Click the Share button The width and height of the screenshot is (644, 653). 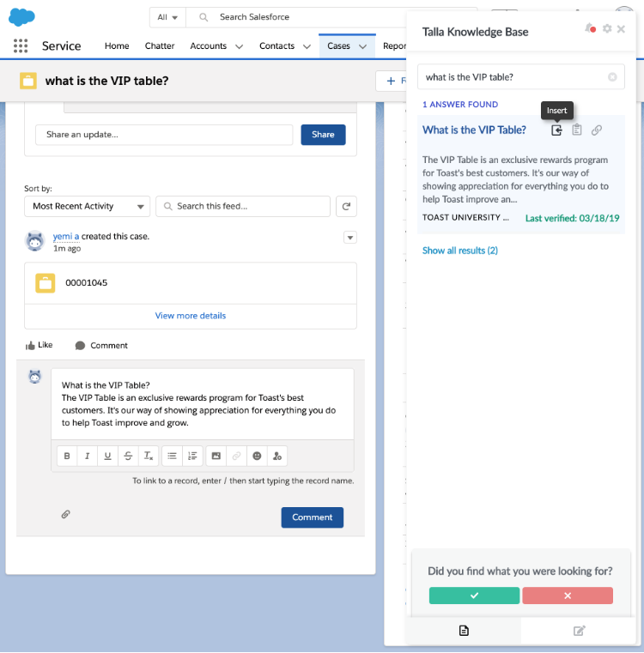click(x=323, y=135)
